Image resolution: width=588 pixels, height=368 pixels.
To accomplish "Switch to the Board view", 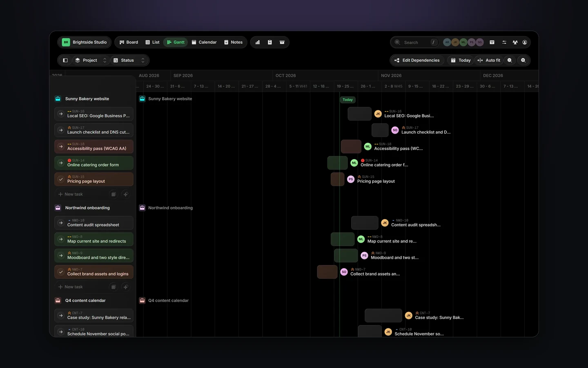I will click(129, 42).
